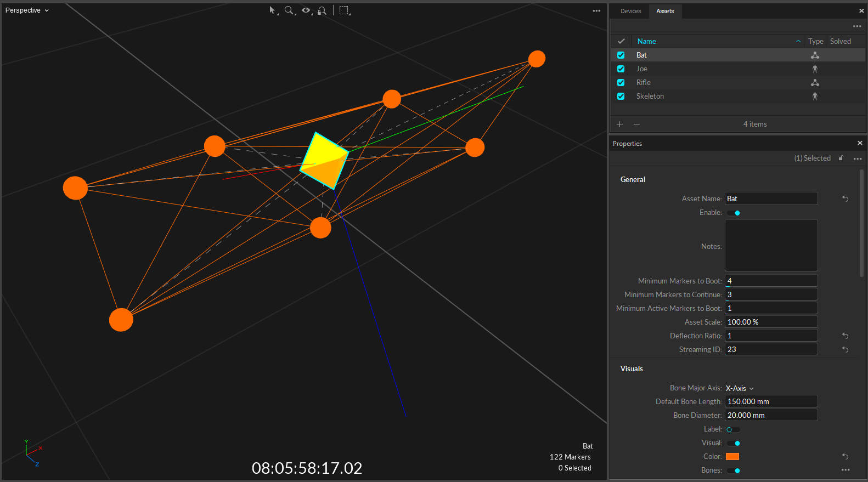This screenshot has height=482, width=868.
Task: Click the minus icon to remove asset
Action: point(636,124)
